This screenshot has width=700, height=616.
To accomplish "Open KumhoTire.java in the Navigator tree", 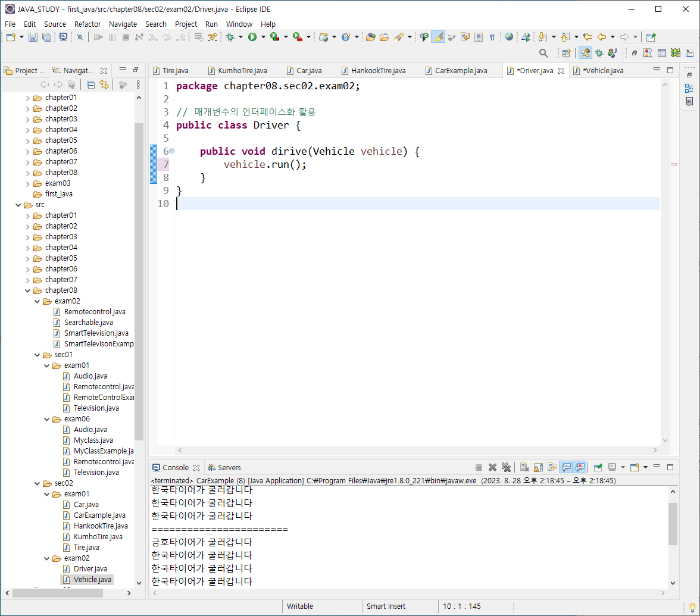I will pos(98,537).
